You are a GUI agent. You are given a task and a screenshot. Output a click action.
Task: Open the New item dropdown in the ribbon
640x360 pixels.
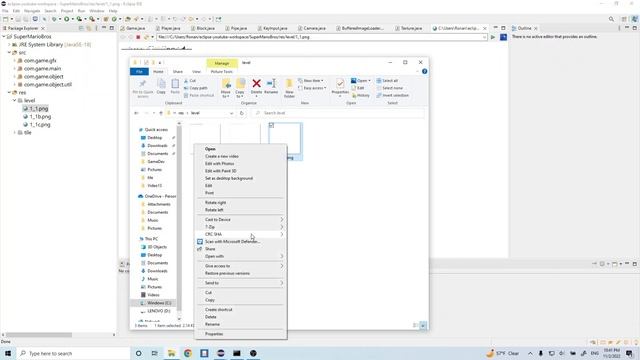pyautogui.click(x=311, y=80)
